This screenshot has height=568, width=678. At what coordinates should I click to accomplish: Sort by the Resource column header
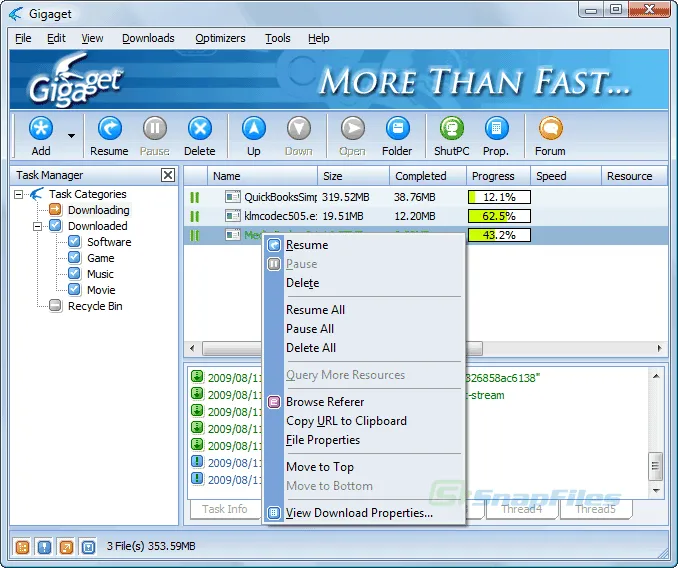[x=634, y=176]
